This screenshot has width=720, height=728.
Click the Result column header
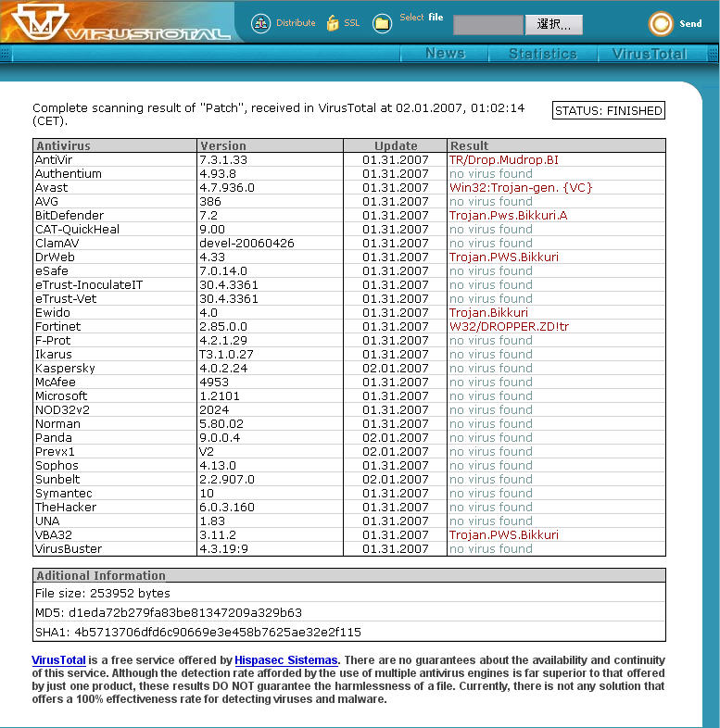pos(556,145)
